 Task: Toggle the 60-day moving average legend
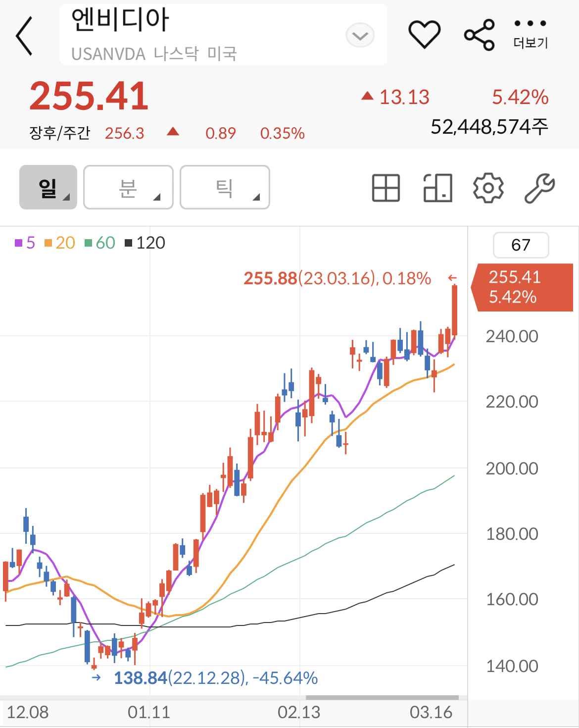point(100,243)
